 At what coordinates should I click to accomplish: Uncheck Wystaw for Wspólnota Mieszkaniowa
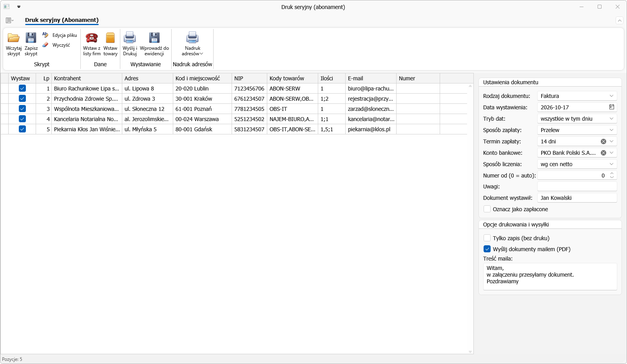pos(22,109)
